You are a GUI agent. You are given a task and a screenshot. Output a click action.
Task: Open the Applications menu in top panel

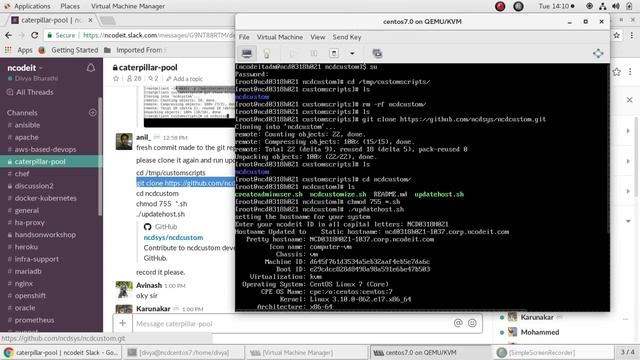[32, 6]
